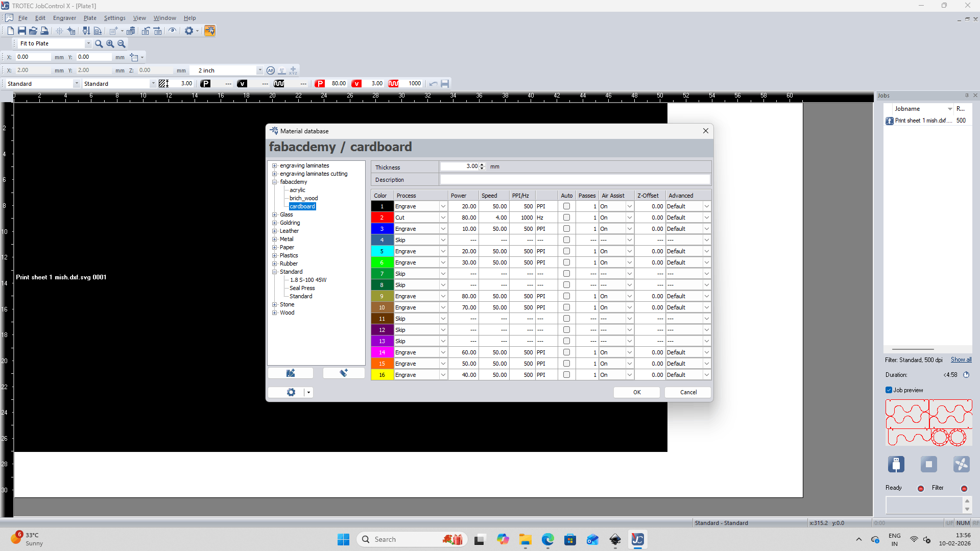This screenshot has width=980, height=551.
Task: Select acrylic material in the tree
Action: pyautogui.click(x=297, y=190)
